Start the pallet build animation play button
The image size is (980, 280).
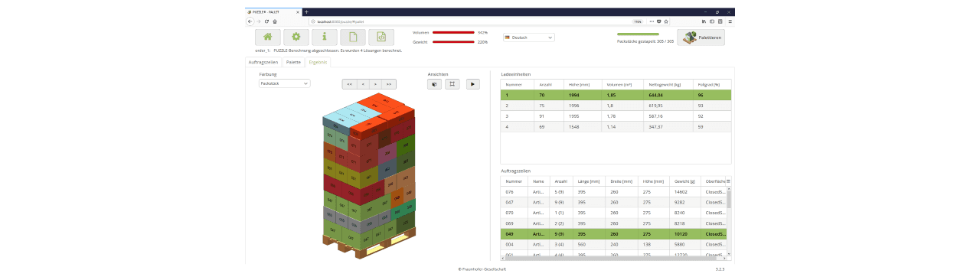pos(472,84)
